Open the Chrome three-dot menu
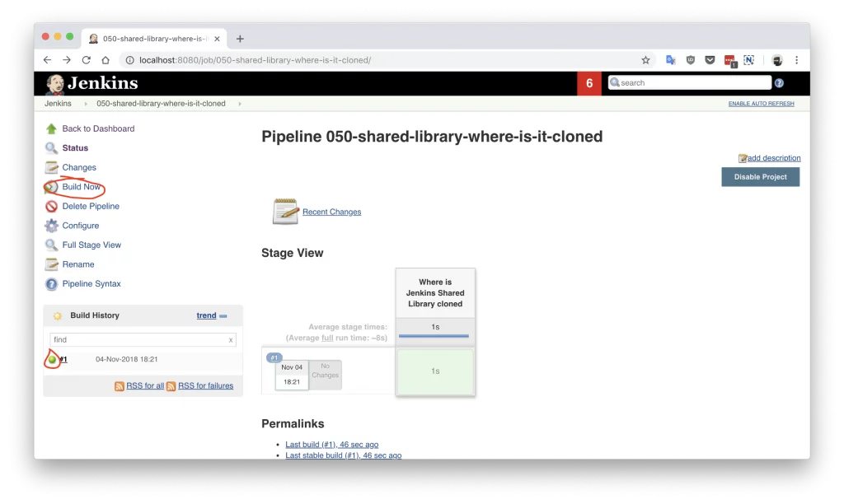Image resolution: width=844 pixels, height=504 pixels. (797, 60)
